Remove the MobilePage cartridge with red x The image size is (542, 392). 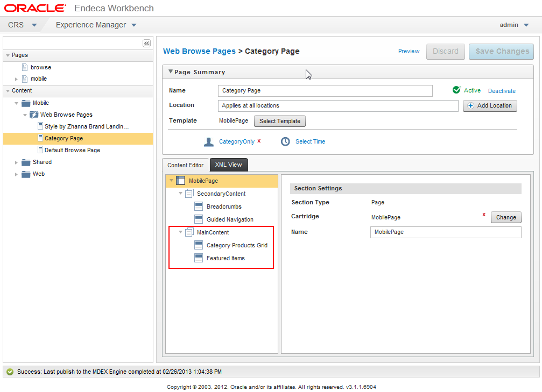point(484,215)
